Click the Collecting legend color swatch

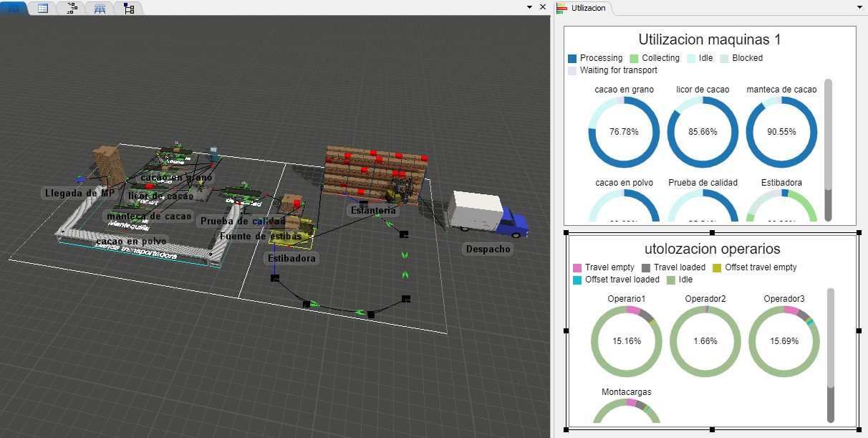tap(634, 58)
